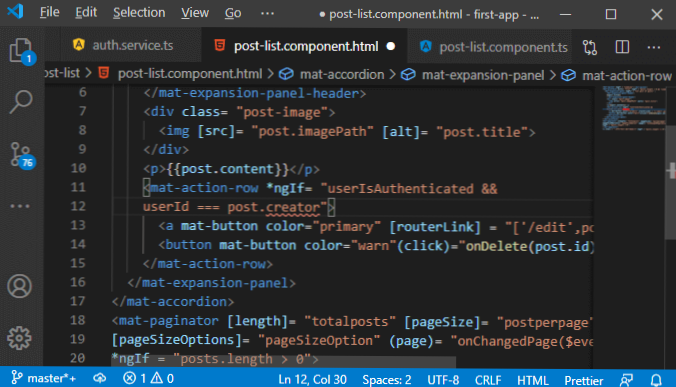
Task: Open the Manage gear icon
Action: (x=19, y=338)
